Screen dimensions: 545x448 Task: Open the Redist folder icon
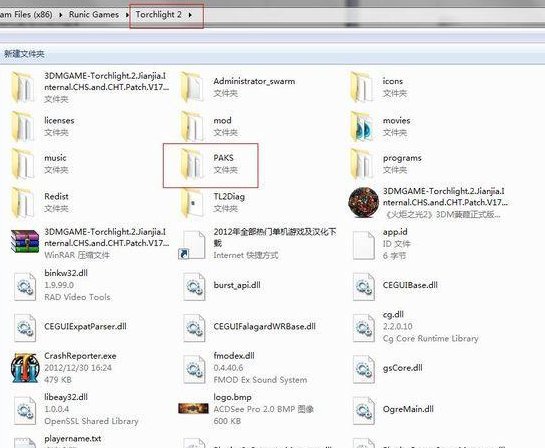pos(23,203)
